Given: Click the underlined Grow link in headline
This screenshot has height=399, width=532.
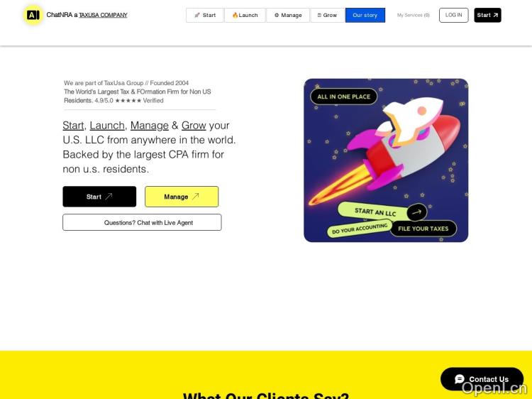Looking at the screenshot, I should click(x=194, y=126).
